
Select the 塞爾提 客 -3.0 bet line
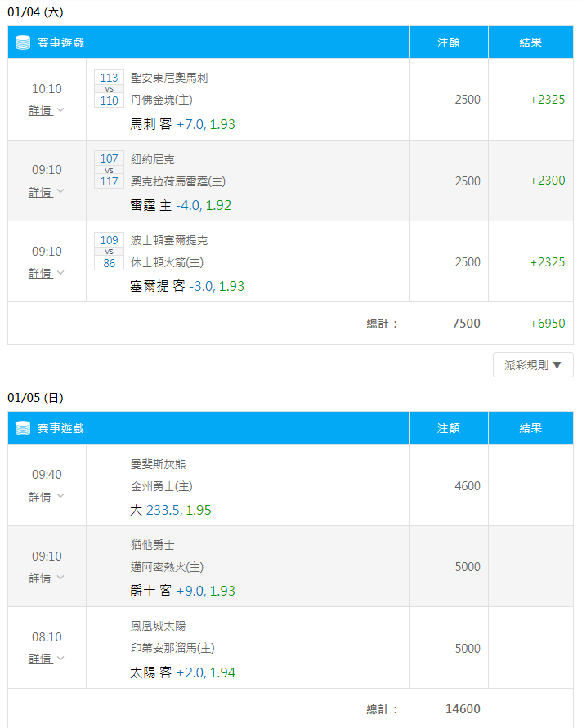[x=187, y=286]
